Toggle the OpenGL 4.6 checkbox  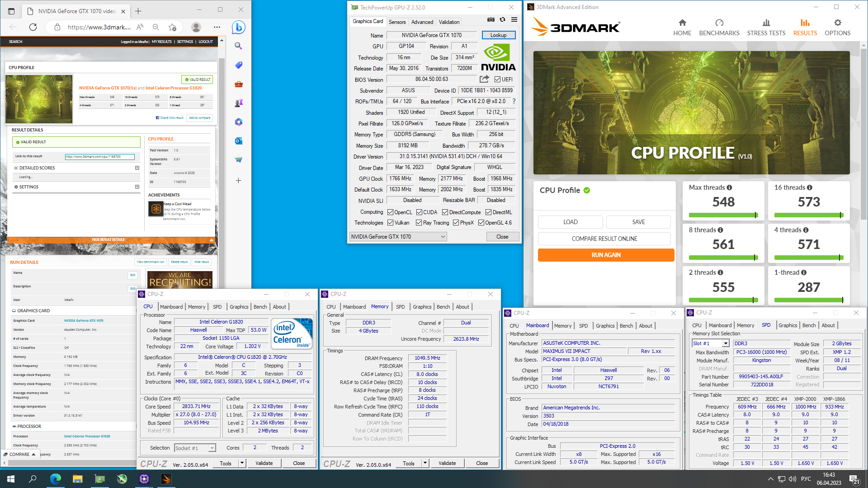[x=481, y=223]
